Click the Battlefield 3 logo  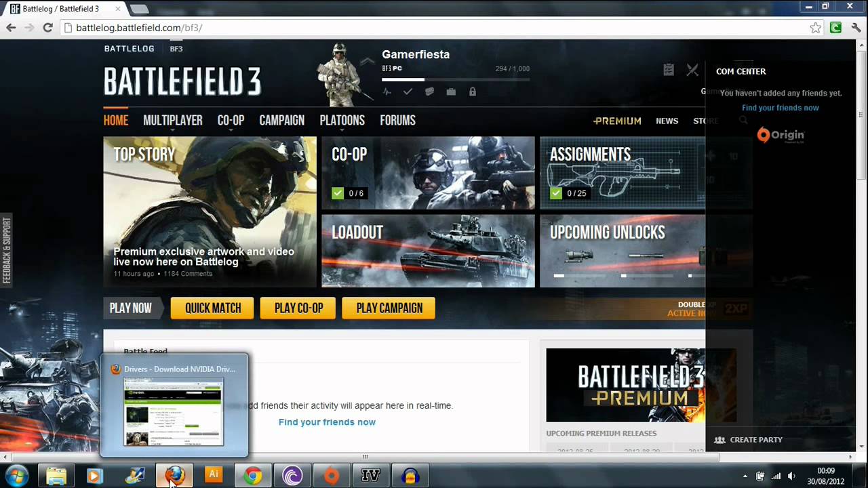click(182, 81)
